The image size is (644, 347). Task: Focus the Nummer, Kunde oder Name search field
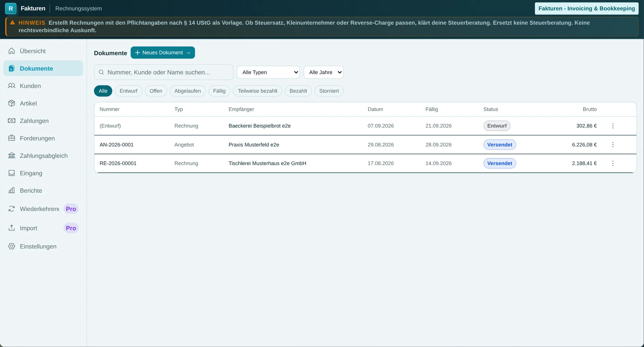point(164,72)
